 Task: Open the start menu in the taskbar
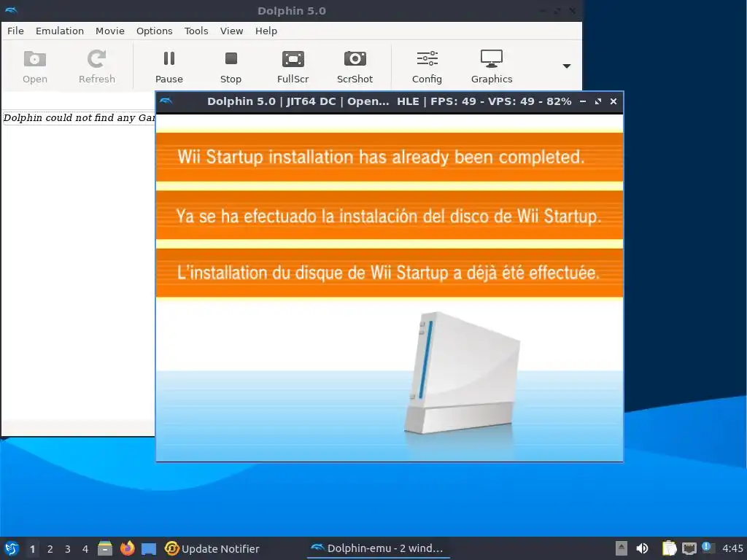(12, 548)
